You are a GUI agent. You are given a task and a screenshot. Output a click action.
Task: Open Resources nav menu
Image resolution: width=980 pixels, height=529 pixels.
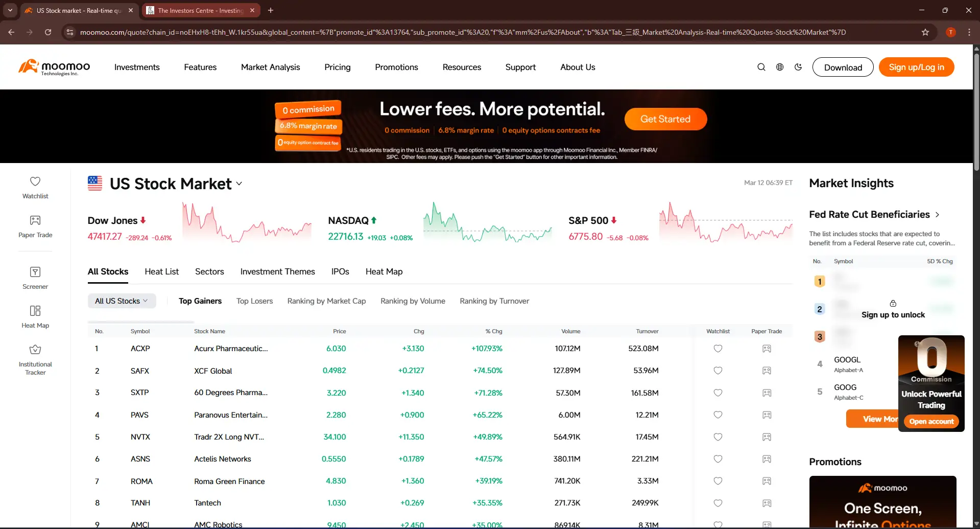(x=462, y=67)
